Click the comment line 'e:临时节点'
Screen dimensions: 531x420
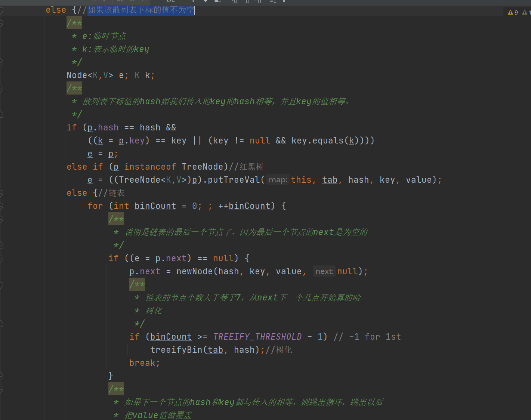(104, 36)
